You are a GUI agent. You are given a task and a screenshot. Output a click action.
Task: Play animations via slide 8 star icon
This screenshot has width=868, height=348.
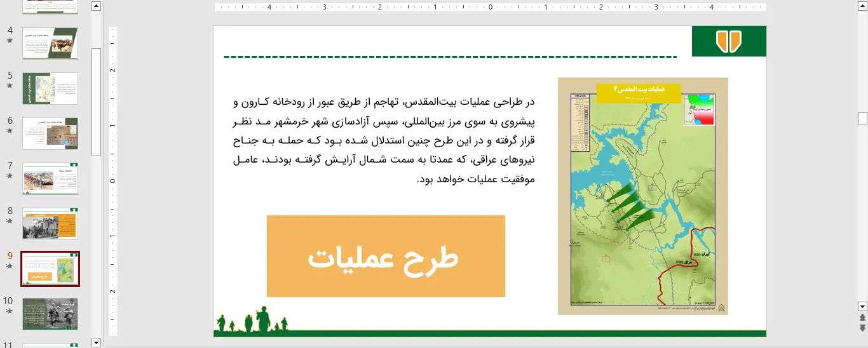tap(9, 220)
